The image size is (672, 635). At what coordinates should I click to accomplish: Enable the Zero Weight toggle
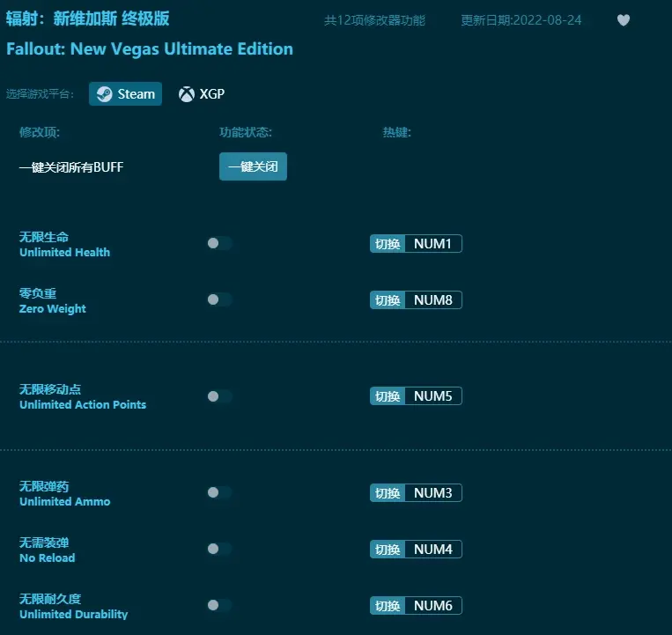(219, 299)
